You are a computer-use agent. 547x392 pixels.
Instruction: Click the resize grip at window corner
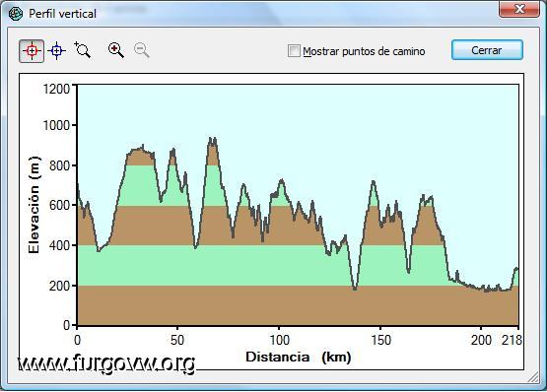533,376
